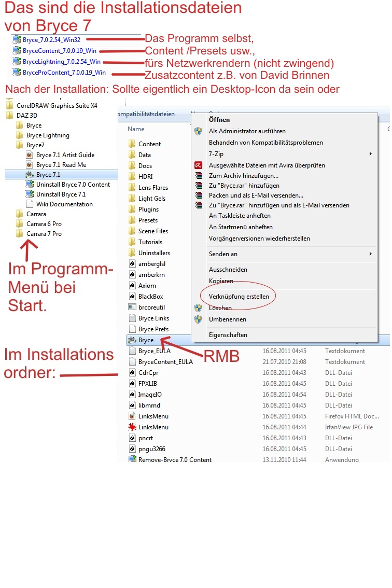The width and height of the screenshot is (392, 588).
Task: Expand the Senden an submenu
Action: pyautogui.click(x=284, y=254)
